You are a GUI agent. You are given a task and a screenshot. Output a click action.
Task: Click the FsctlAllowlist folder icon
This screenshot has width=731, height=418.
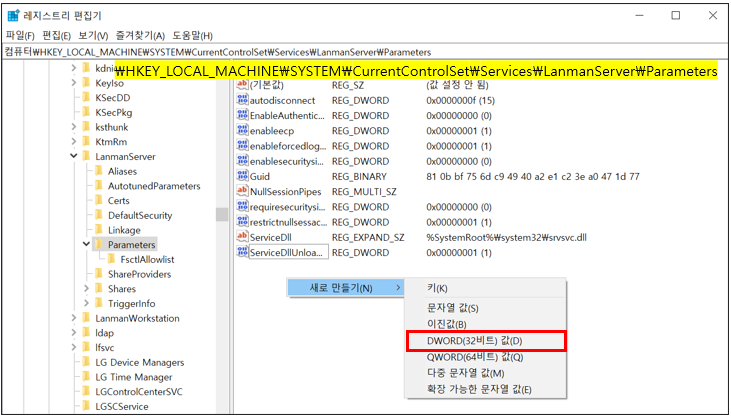(111, 259)
